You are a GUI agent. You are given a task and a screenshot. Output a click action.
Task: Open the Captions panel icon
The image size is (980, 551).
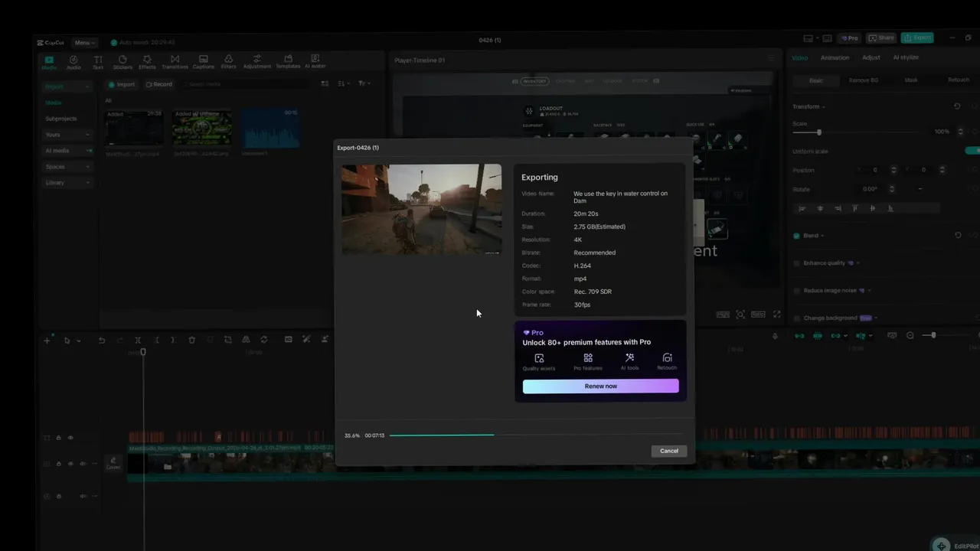(203, 62)
